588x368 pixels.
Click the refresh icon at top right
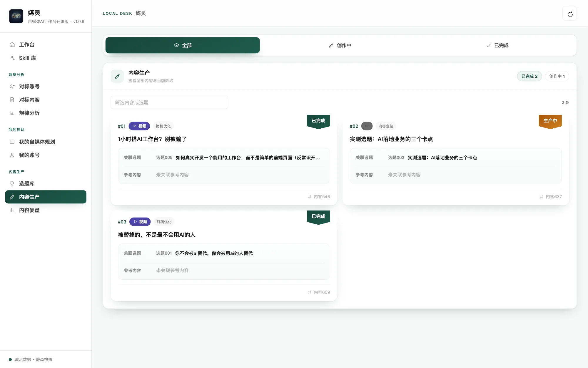pyautogui.click(x=569, y=14)
